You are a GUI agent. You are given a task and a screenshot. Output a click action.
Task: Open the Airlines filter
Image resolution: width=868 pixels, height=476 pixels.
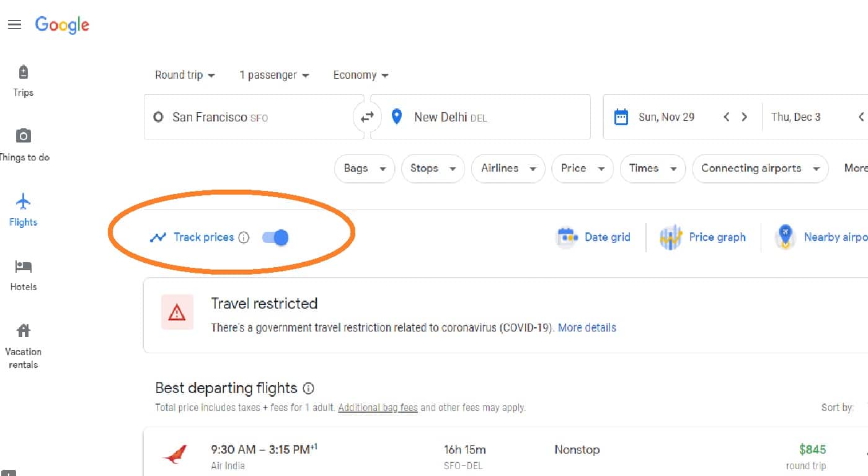click(508, 169)
